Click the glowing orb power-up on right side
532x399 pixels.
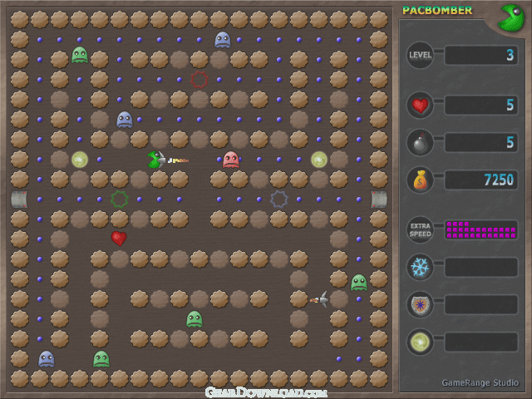point(319,160)
